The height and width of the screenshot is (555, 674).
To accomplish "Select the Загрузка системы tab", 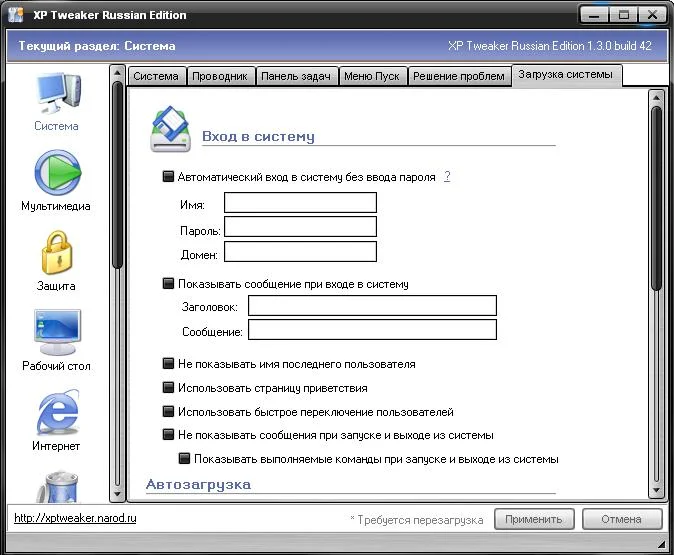I will [566, 75].
